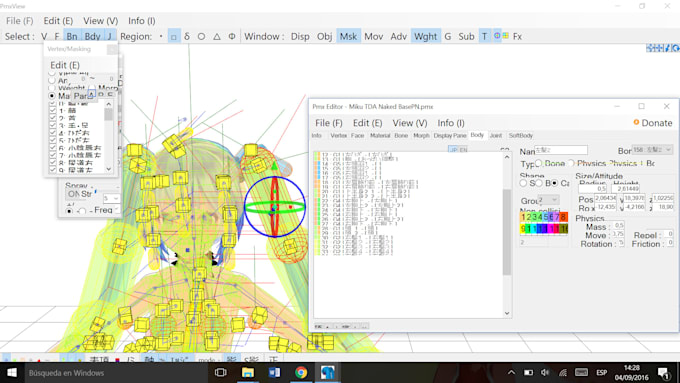Uncheck material 8 checkbox in masking list

pyautogui.click(x=53, y=163)
